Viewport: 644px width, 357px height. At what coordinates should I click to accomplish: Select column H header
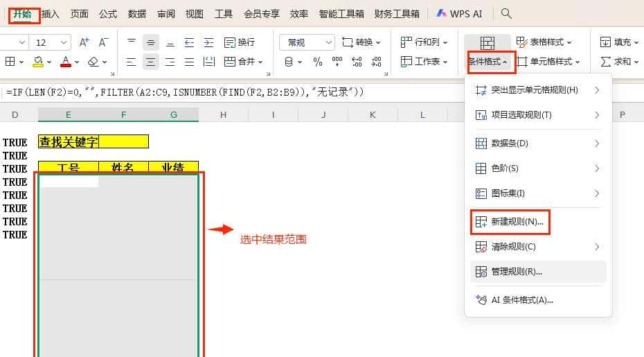[x=223, y=115]
